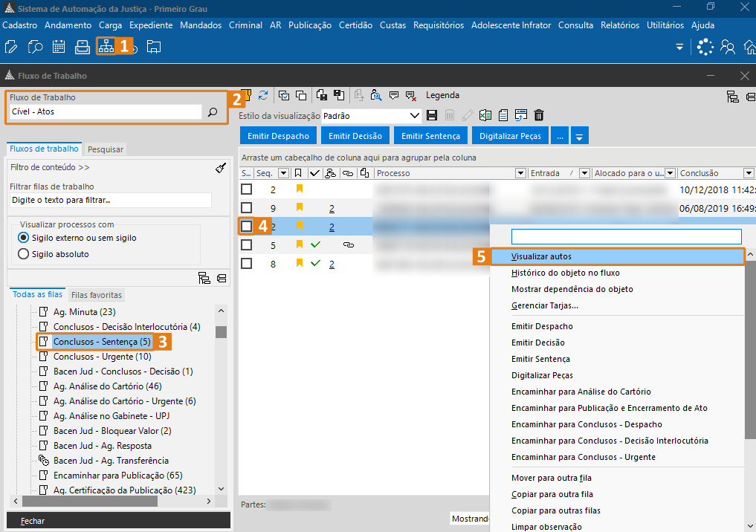Open the Processo column filter dropdown
Viewport: 756px width, 532px height.
click(520, 173)
